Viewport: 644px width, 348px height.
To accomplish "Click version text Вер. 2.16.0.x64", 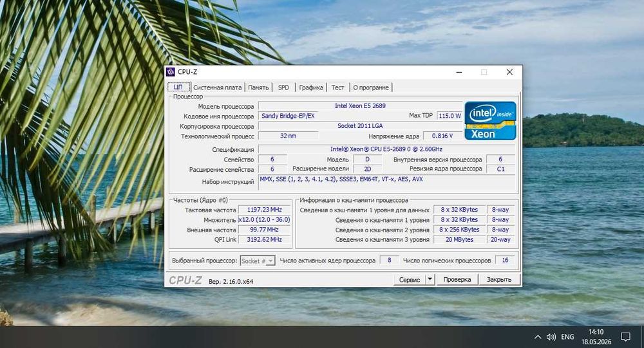I will [231, 282].
